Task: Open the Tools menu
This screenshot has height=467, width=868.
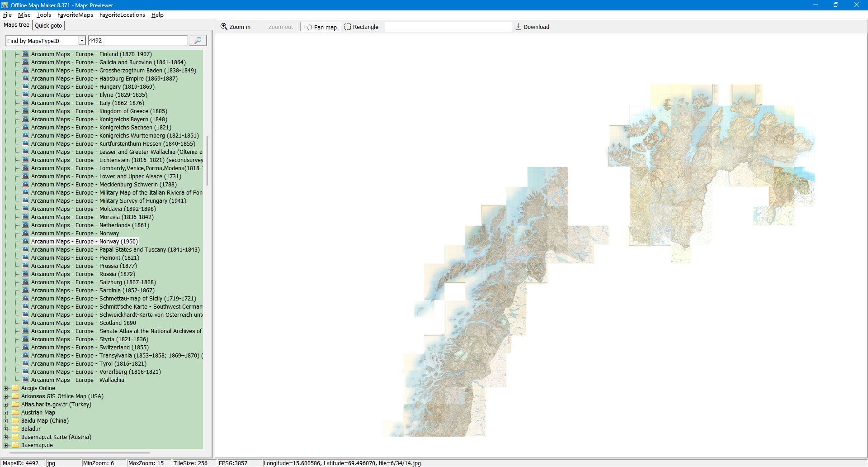Action: tap(43, 15)
